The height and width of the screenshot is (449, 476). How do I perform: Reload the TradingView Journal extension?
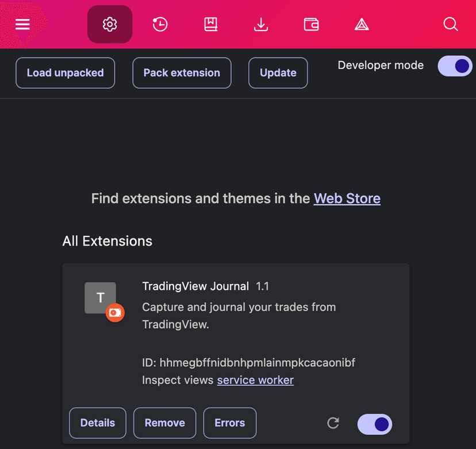pos(333,423)
